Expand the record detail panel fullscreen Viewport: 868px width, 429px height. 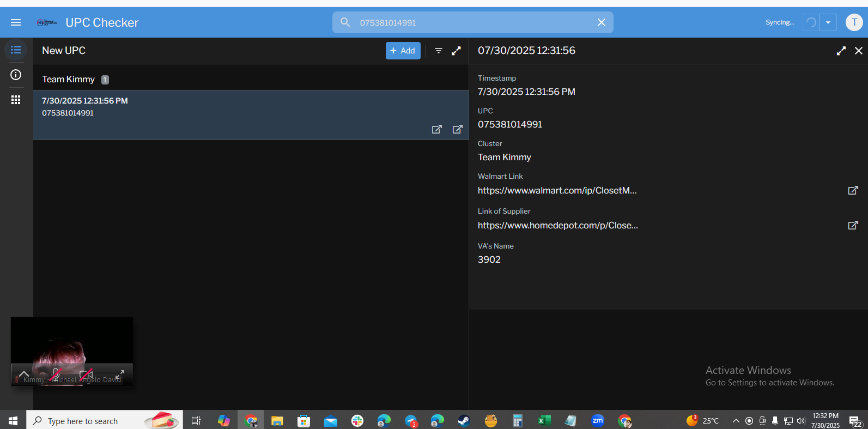click(x=841, y=51)
